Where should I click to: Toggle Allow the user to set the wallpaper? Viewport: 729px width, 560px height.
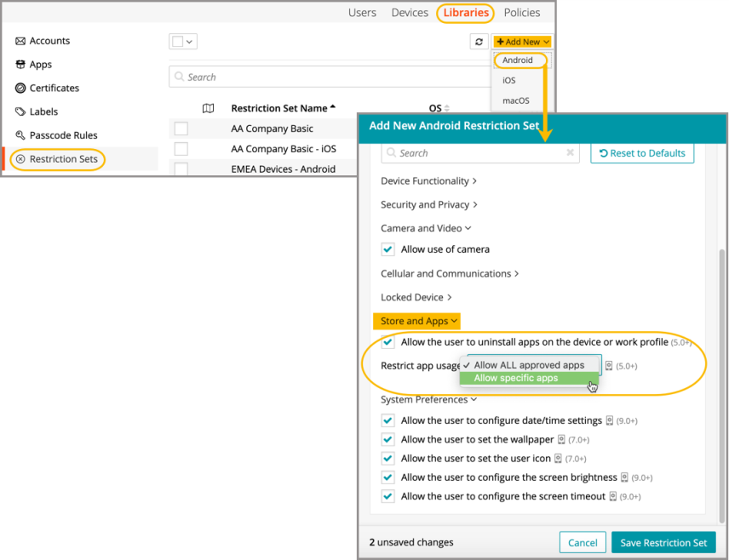click(x=388, y=440)
